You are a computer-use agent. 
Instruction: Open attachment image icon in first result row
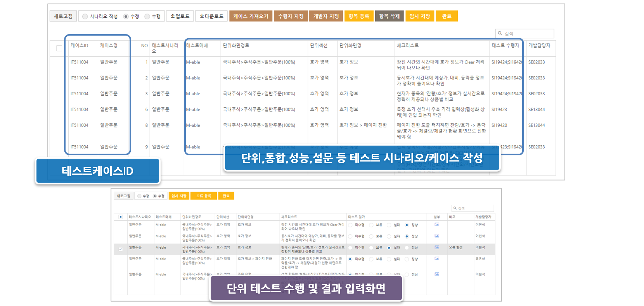[x=437, y=225]
